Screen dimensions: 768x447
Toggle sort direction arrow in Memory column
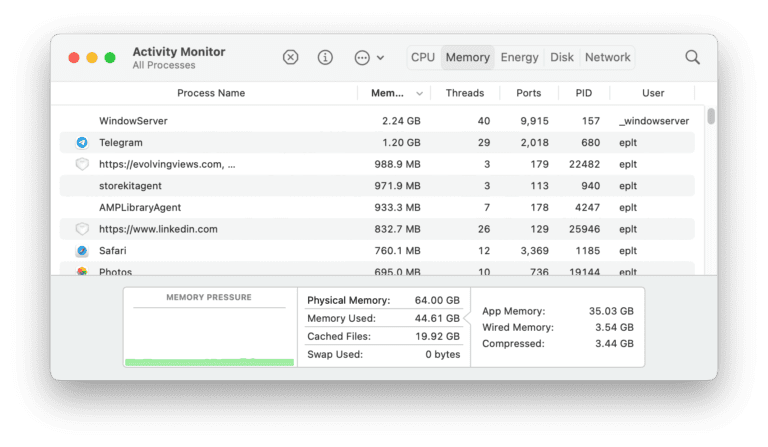tap(419, 94)
